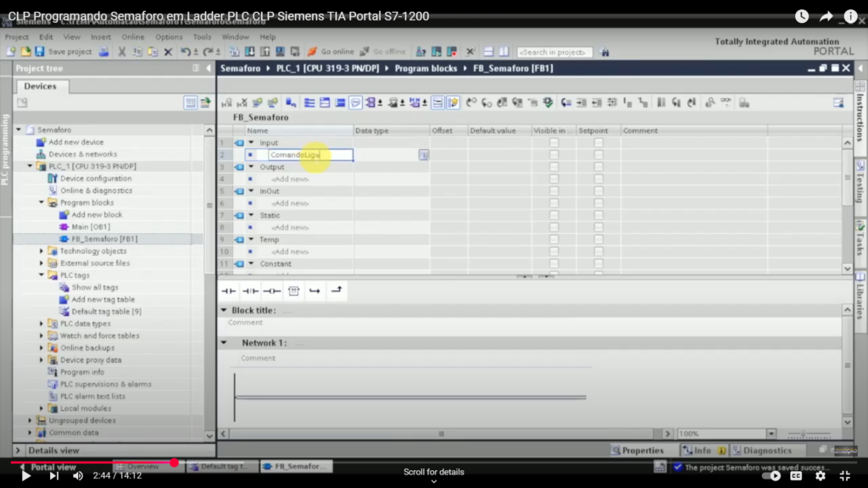Viewport: 868px width, 488px height.
Task: Collapse the Temp section
Action: point(251,240)
